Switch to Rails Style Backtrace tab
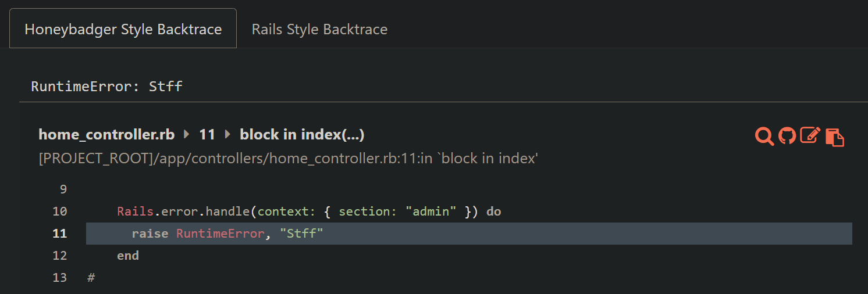 319,29
